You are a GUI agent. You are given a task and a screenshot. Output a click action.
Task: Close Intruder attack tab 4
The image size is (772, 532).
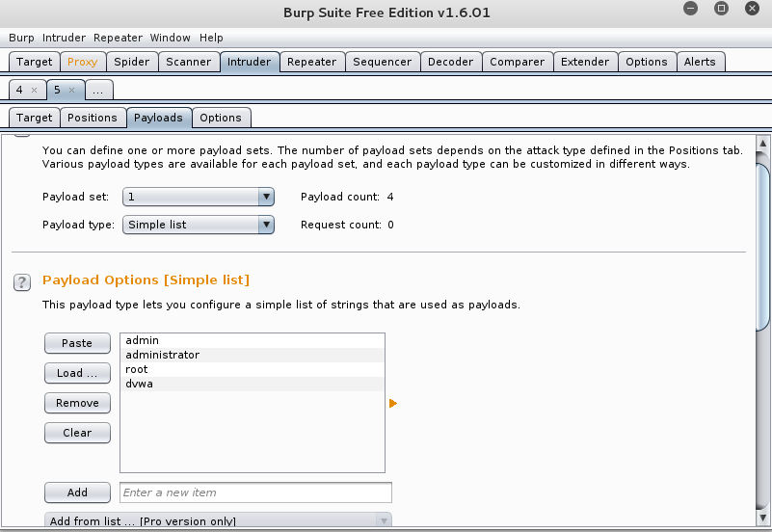(35, 90)
